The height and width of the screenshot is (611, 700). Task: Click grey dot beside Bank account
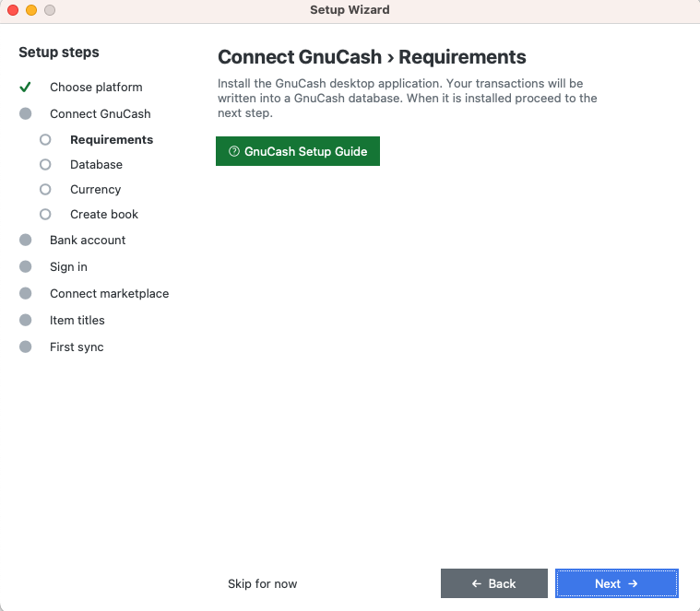[26, 240]
